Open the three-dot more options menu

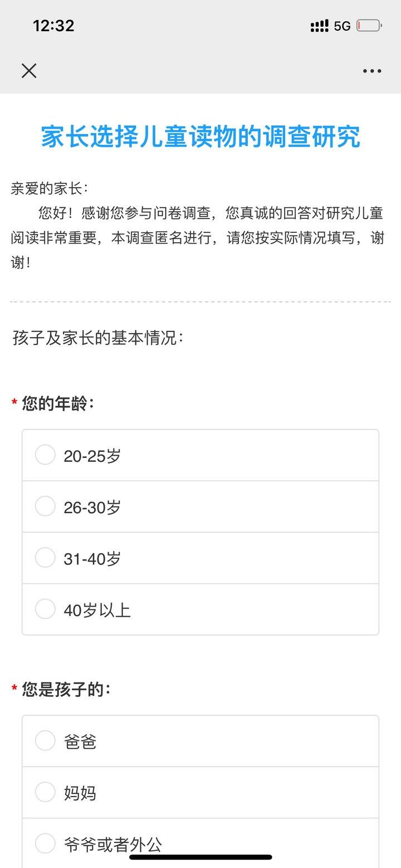pos(372,71)
